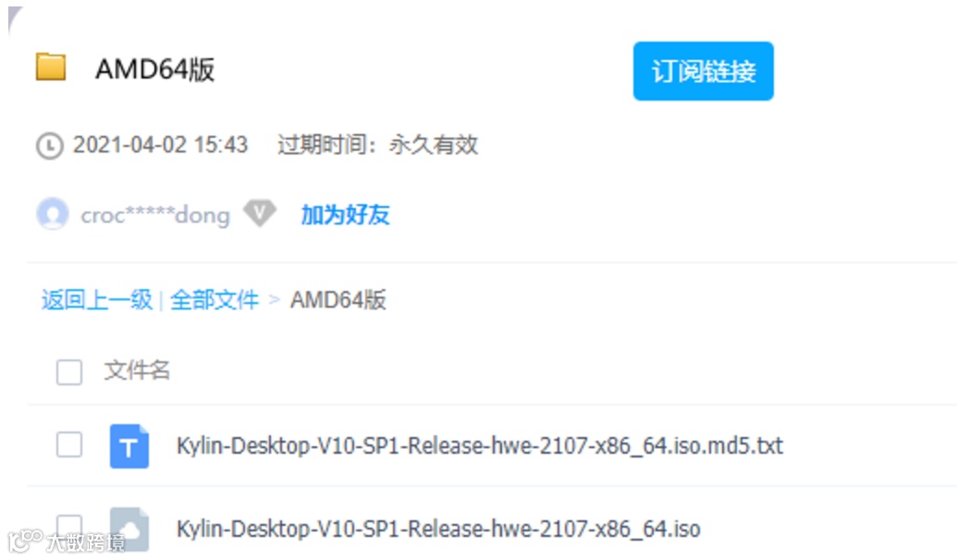Click the AMD64版 folder title text
Viewport: 957px width, 560px height.
click(x=155, y=68)
